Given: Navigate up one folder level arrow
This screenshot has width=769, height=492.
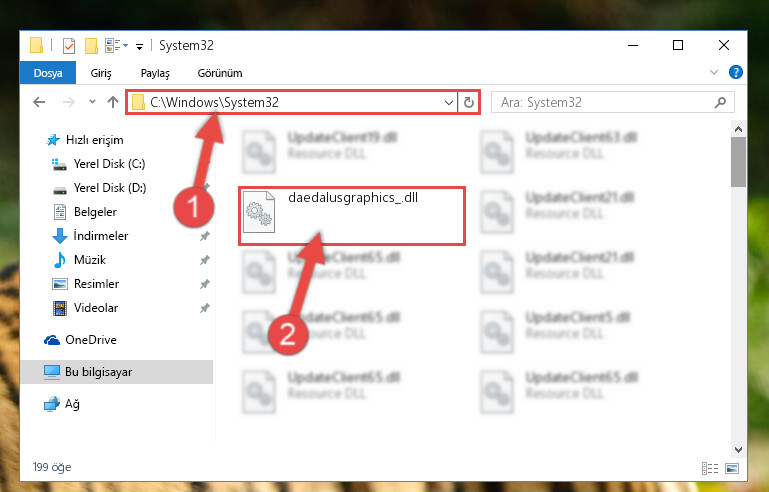Looking at the screenshot, I should pos(113,102).
